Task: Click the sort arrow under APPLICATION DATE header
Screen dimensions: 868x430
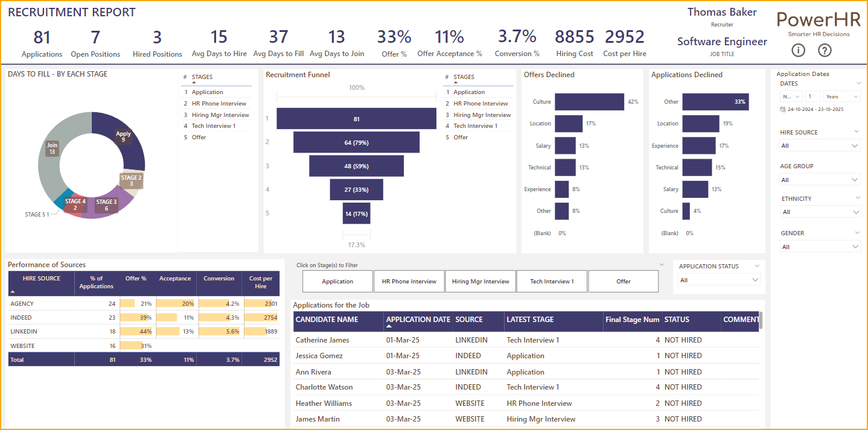Action: (389, 326)
